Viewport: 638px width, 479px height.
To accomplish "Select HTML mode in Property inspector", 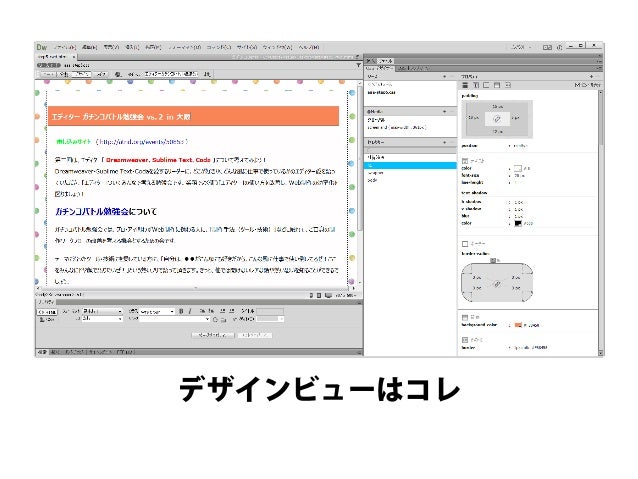I will point(47,312).
